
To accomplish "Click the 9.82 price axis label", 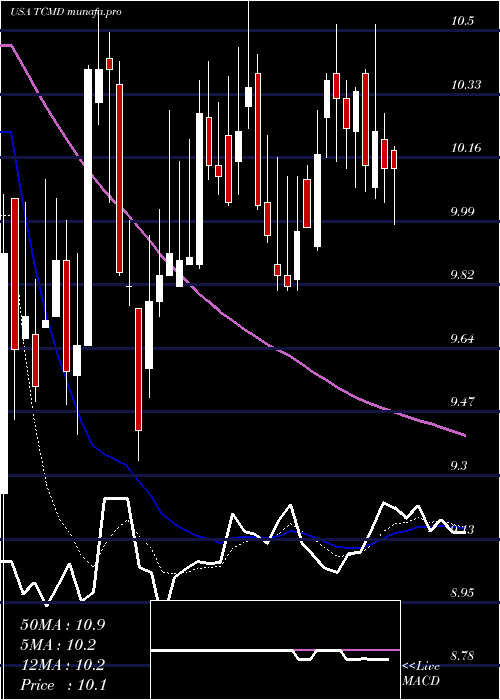I will [462, 275].
